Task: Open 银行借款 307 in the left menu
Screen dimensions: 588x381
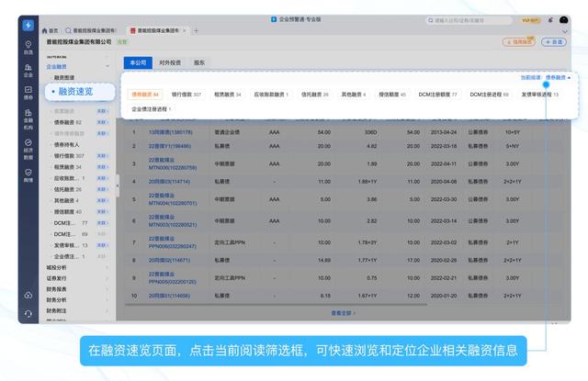Action: [69, 155]
